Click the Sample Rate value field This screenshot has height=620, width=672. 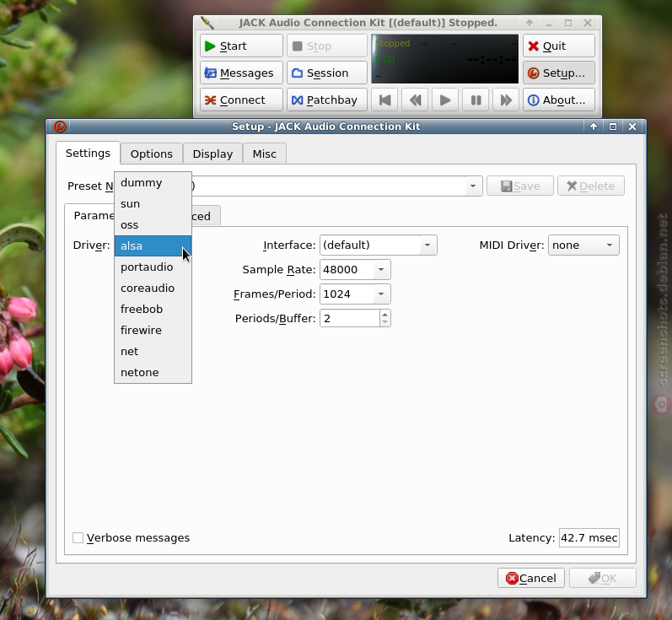coord(347,270)
